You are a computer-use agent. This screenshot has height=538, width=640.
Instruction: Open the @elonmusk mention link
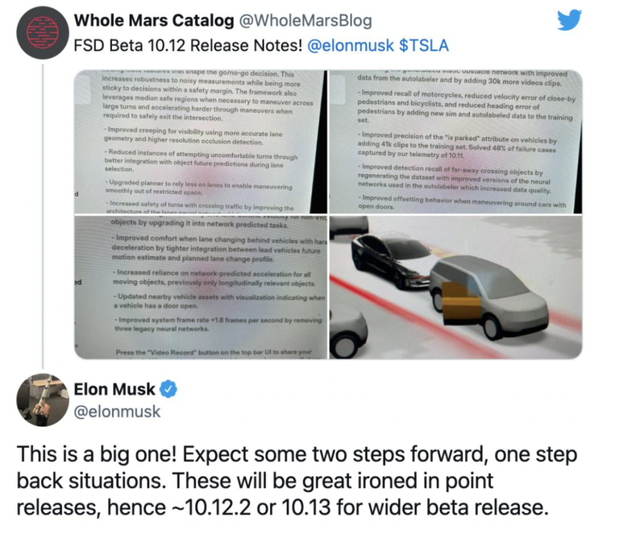350,45
